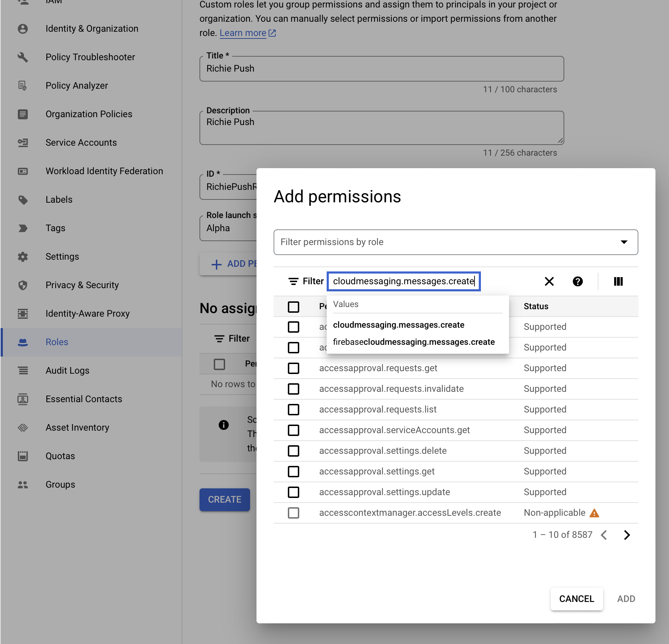This screenshot has height=644, width=669.
Task: Click the CANCEL button
Action: click(x=576, y=599)
